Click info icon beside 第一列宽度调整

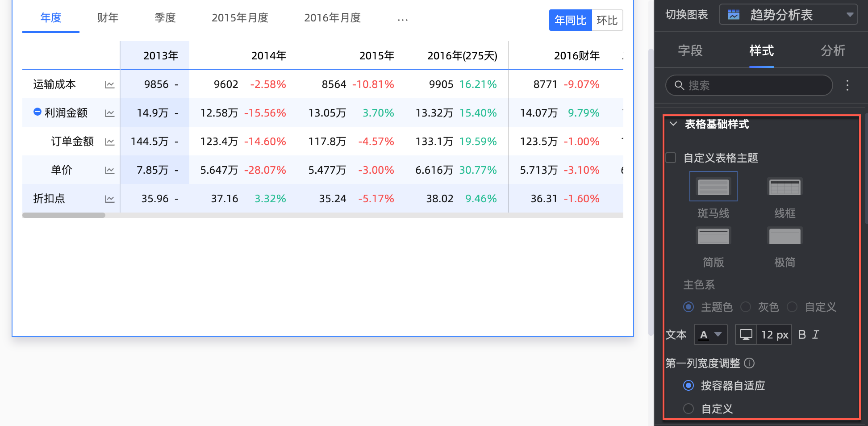coord(750,363)
